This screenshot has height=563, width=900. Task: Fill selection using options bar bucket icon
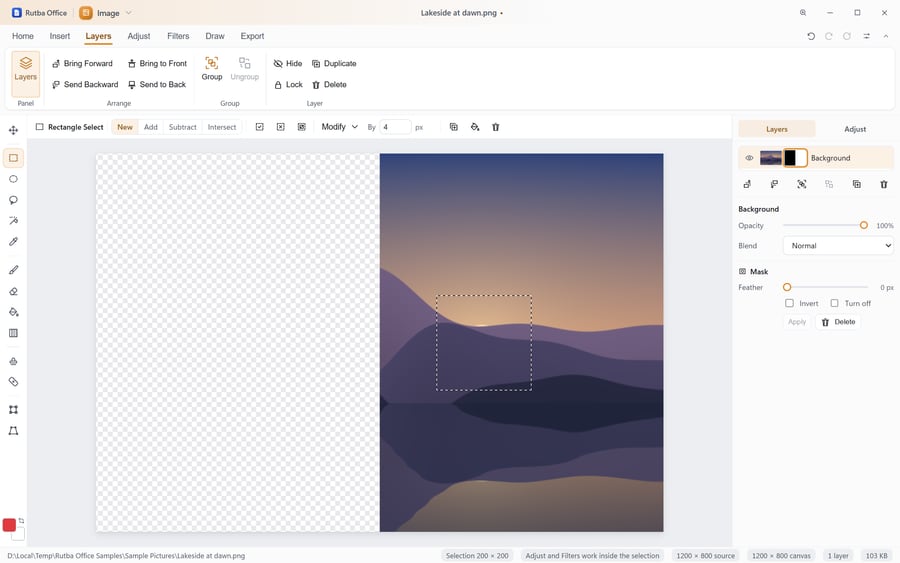(475, 127)
